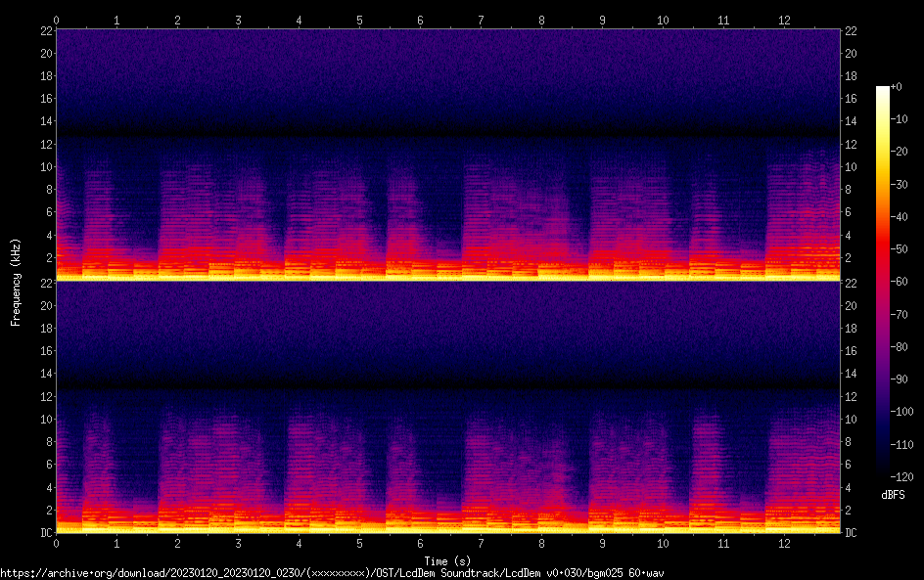Image resolution: width=924 pixels, height=580 pixels.
Task: Click the 'dBFS' label under the color bar
Action: coord(892,496)
